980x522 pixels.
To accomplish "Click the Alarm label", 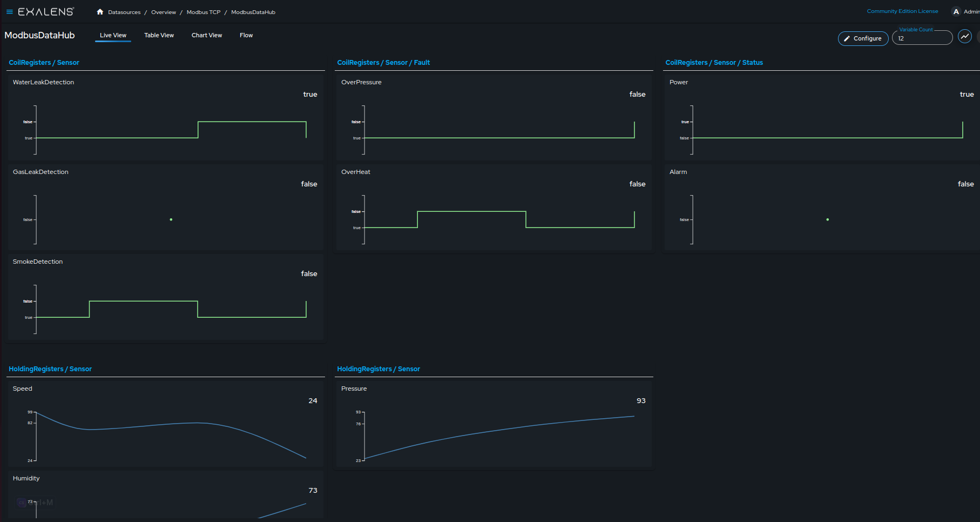I will tap(678, 172).
